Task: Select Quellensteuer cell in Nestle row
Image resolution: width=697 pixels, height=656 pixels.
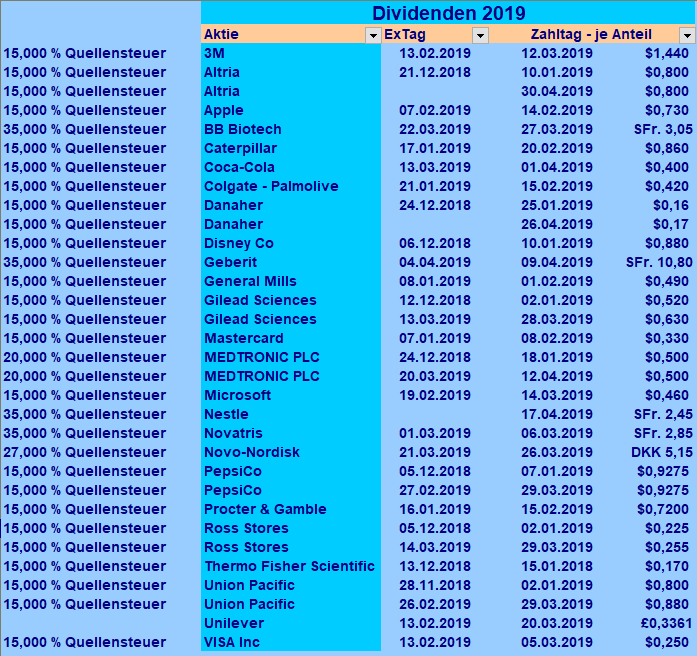Action: pos(84,414)
